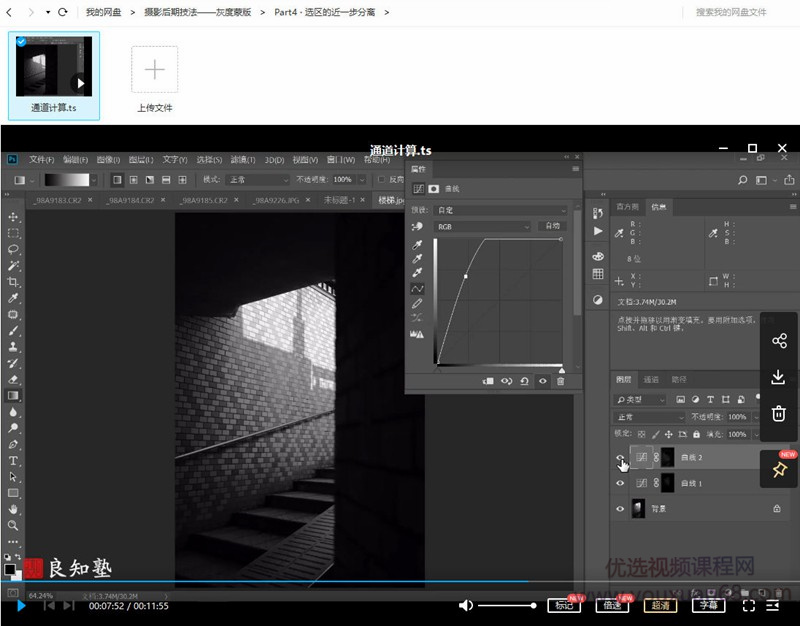Screen dimensions: 800x626
Task: Click the trash delete icon
Action: pyautogui.click(x=779, y=414)
